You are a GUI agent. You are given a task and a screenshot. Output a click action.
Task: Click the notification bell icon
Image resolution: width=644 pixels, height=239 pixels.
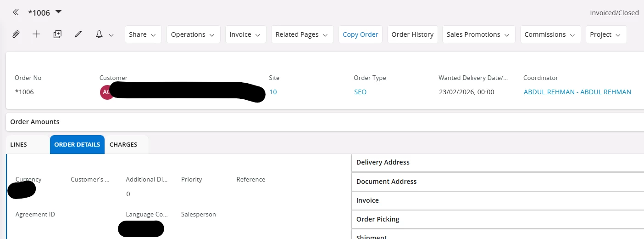99,34
